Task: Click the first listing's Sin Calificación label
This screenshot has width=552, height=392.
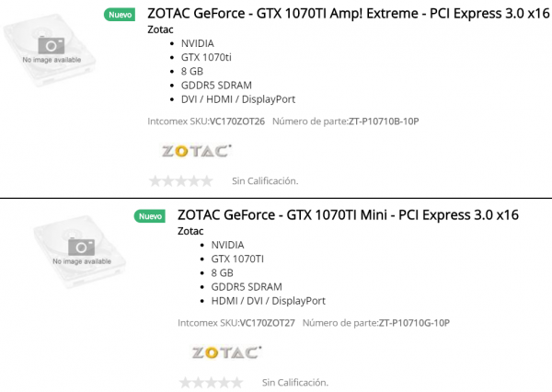Action: tap(265, 181)
